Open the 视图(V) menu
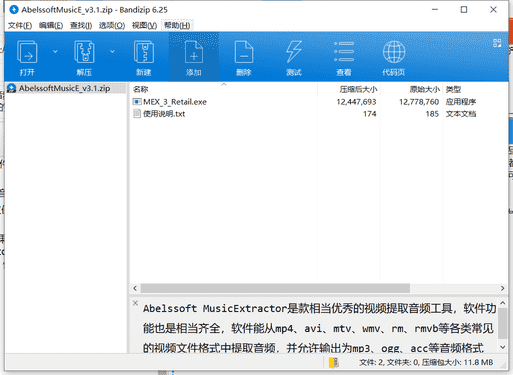Screen dimensions: 513x375 (x=144, y=25)
